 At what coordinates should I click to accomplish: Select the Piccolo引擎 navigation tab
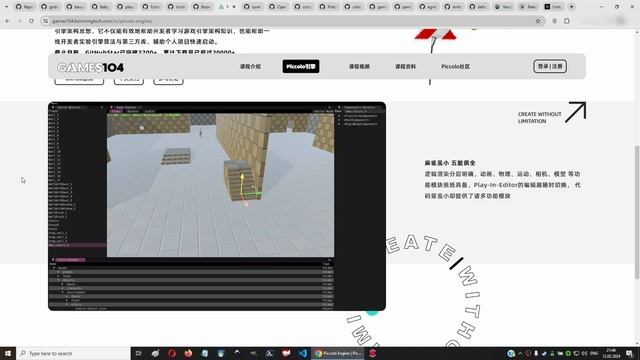(301, 67)
